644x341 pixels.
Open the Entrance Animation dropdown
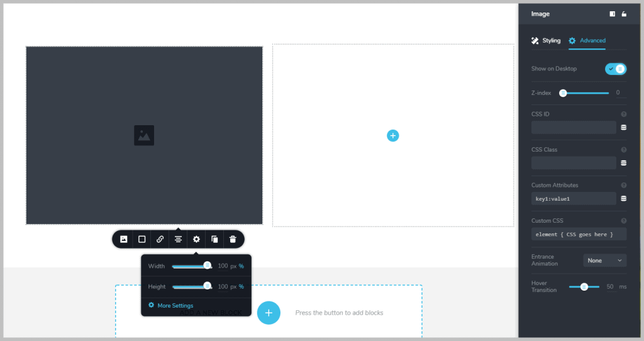(x=604, y=260)
